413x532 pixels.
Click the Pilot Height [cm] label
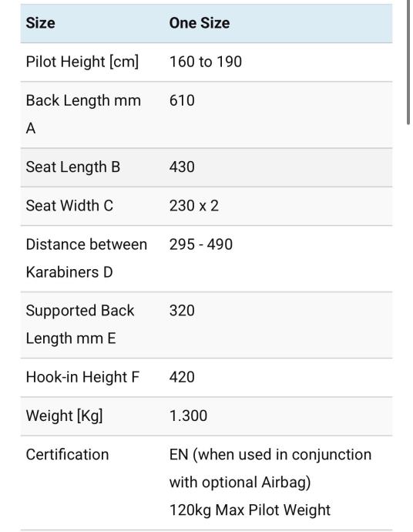pyautogui.click(x=82, y=62)
